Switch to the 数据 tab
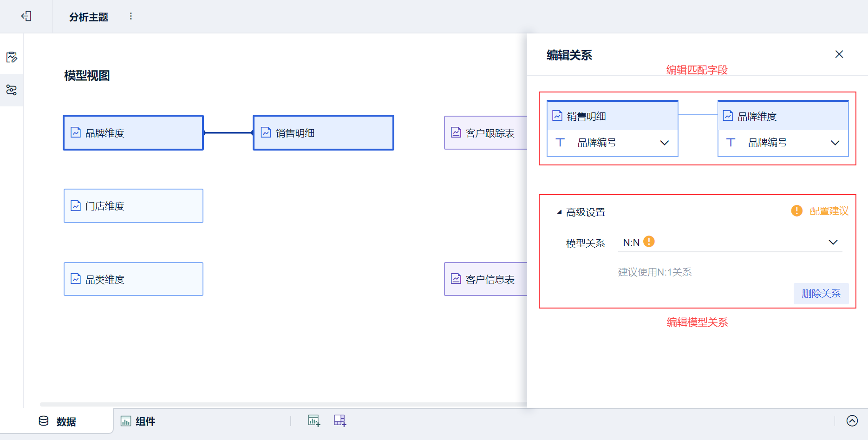This screenshot has width=868, height=440. (58, 421)
